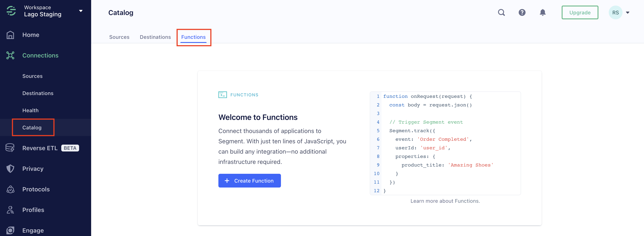Click the search magnifier icon
The height and width of the screenshot is (236, 644).
(501, 12)
